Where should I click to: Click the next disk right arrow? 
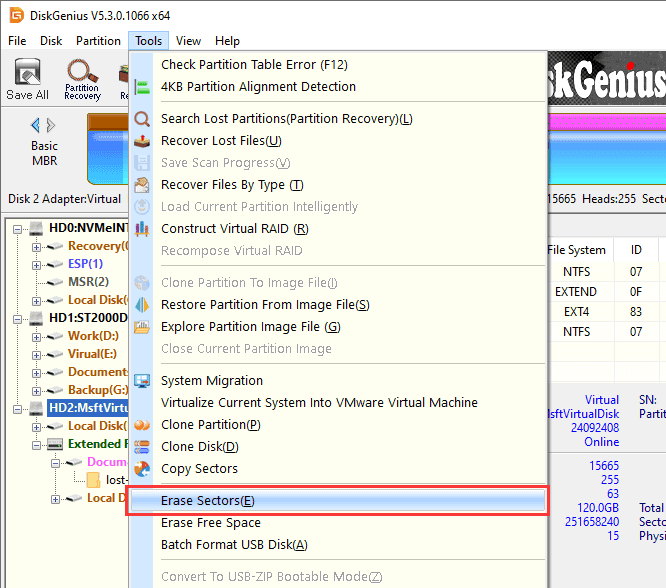[52, 125]
